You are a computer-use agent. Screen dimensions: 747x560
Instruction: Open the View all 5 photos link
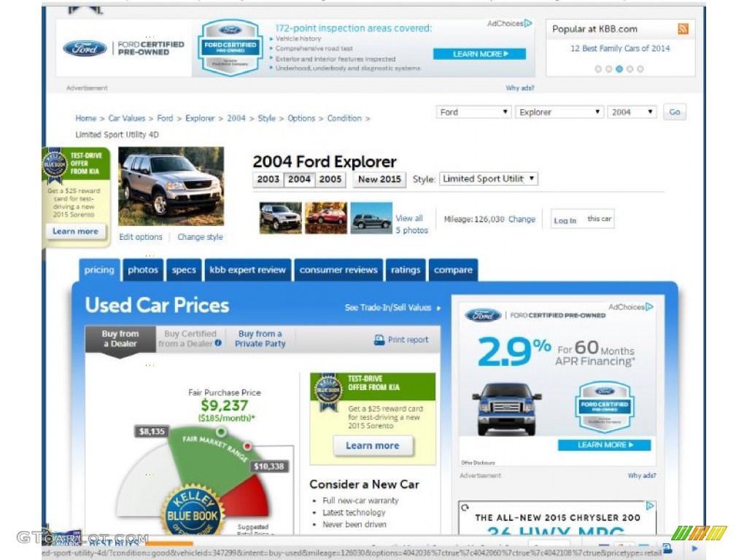coord(411,225)
